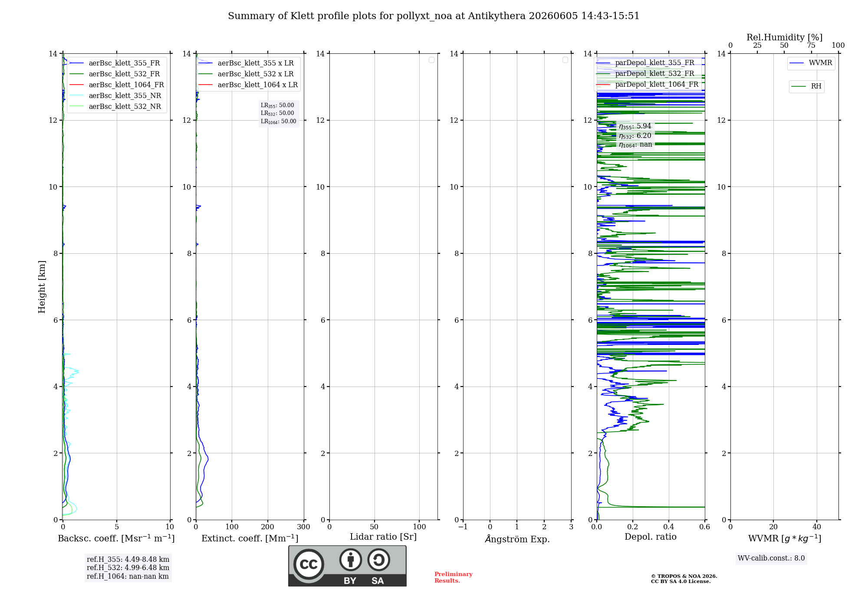Click the LR532: 50.00 annotation
Screen dimensions: 868x590
click(x=277, y=113)
